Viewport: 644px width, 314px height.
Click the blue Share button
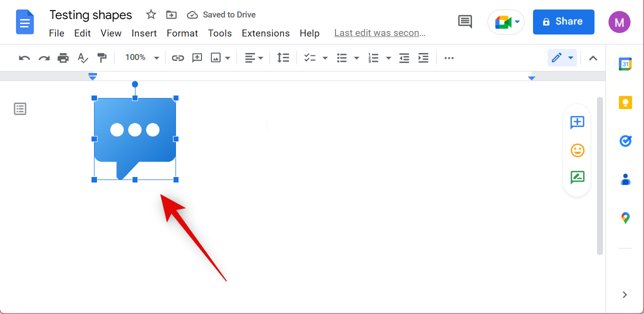pos(563,22)
